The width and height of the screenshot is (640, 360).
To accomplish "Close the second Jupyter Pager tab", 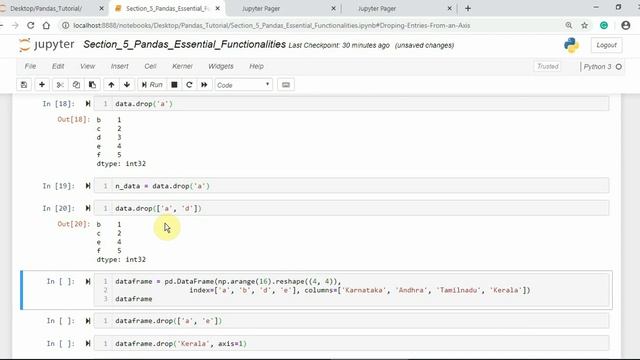I will (449, 8).
